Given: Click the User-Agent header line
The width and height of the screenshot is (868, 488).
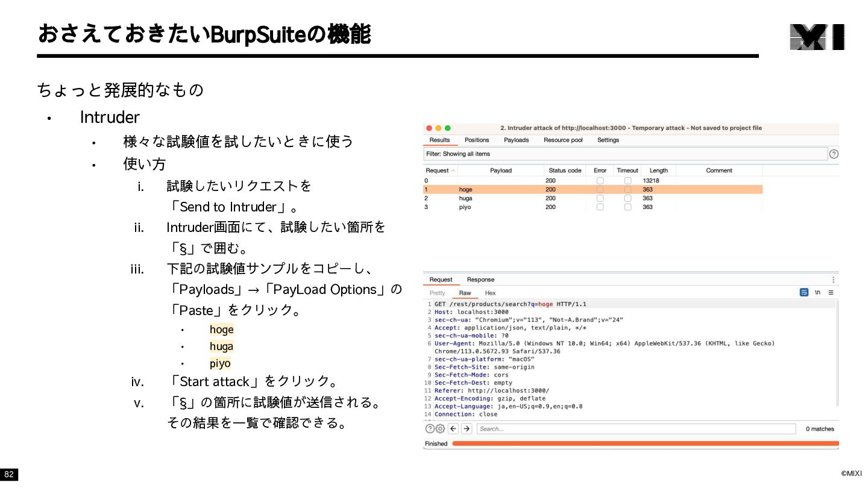Looking at the screenshot, I should pyautogui.click(x=605, y=347).
